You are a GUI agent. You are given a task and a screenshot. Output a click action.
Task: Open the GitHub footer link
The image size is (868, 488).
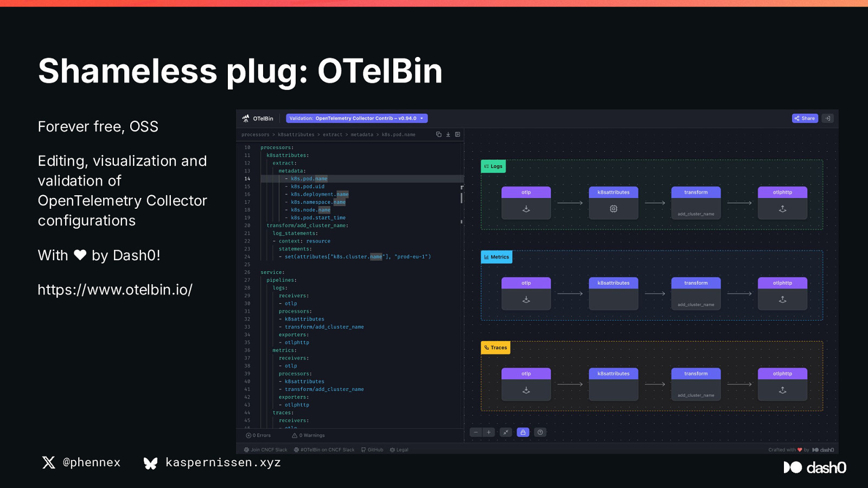coord(372,450)
